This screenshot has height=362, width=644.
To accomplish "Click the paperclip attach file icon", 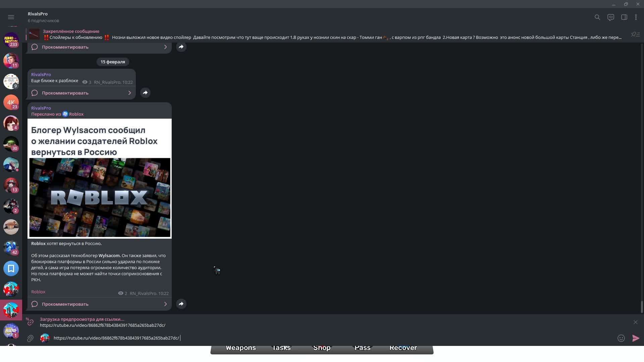I will [x=30, y=338].
